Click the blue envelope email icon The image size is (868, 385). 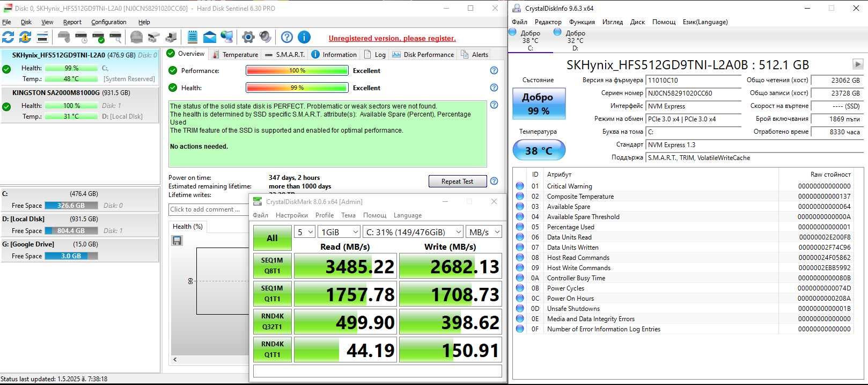point(210,37)
